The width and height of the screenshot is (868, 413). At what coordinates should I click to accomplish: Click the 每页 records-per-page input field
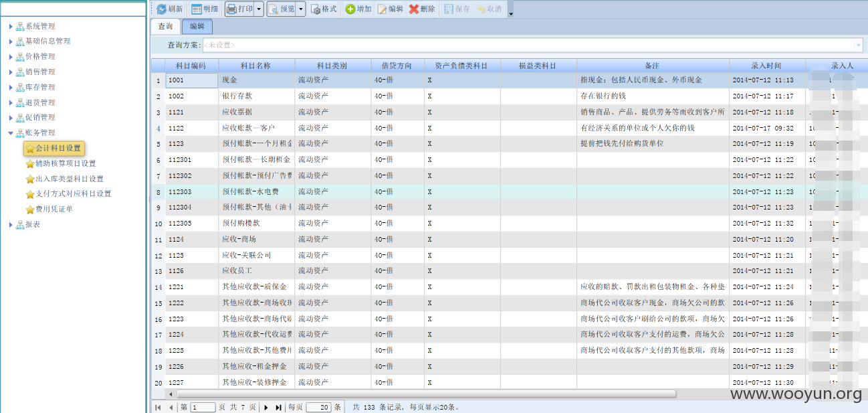[318, 407]
